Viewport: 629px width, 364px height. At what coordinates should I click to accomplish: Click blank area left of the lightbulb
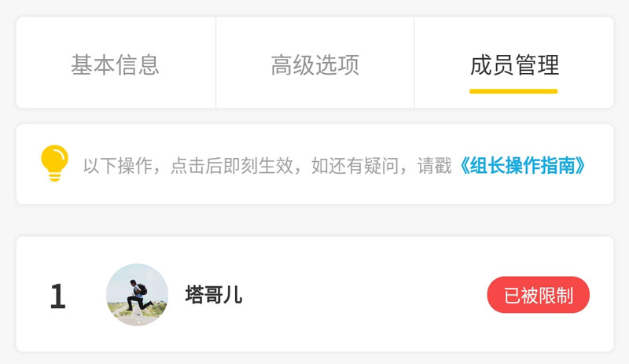(x=28, y=164)
